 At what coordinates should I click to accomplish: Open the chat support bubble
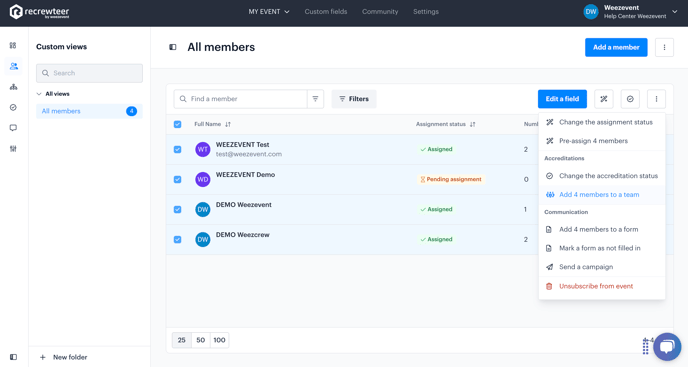[x=667, y=347]
